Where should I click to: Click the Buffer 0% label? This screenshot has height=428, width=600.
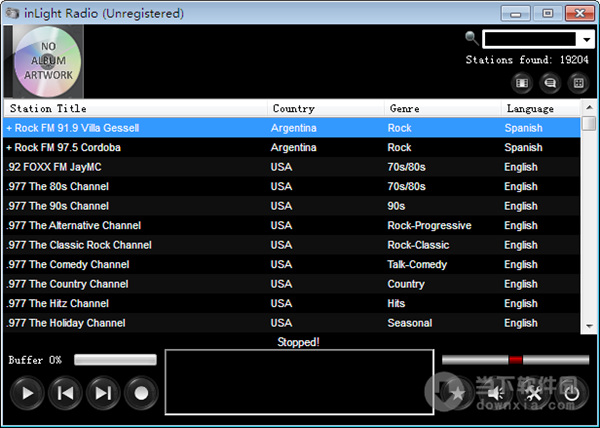pyautogui.click(x=35, y=360)
